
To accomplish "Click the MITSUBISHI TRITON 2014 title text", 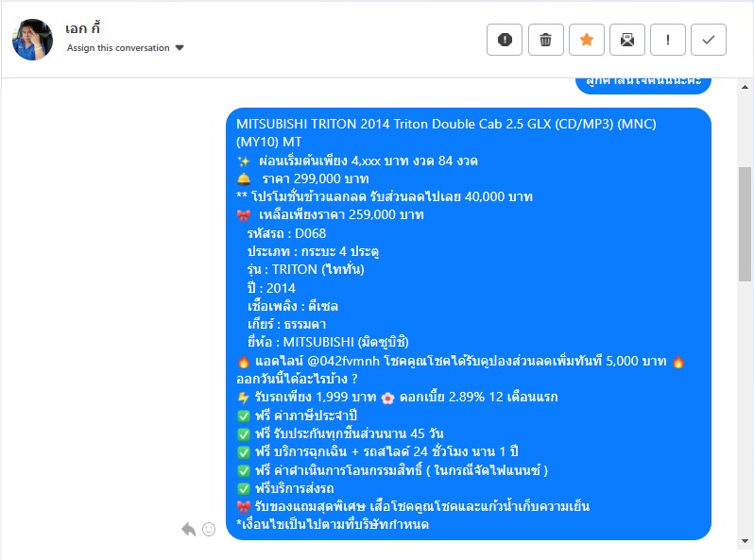I will pyautogui.click(x=446, y=132).
